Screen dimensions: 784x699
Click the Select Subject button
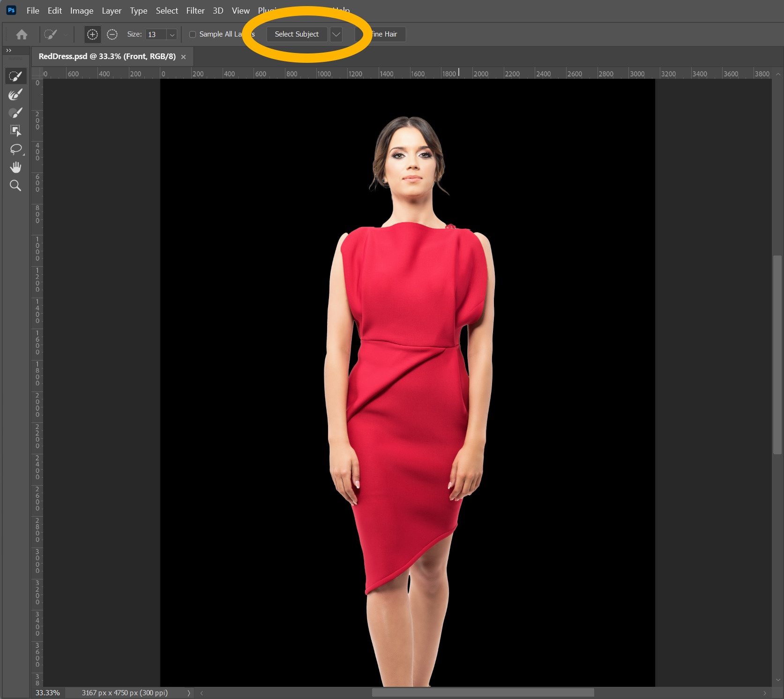296,34
